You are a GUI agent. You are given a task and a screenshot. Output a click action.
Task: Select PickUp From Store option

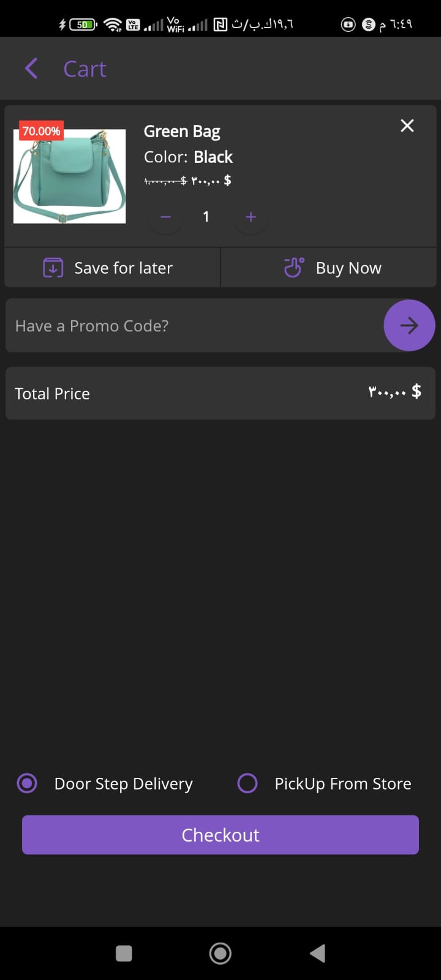tap(247, 783)
